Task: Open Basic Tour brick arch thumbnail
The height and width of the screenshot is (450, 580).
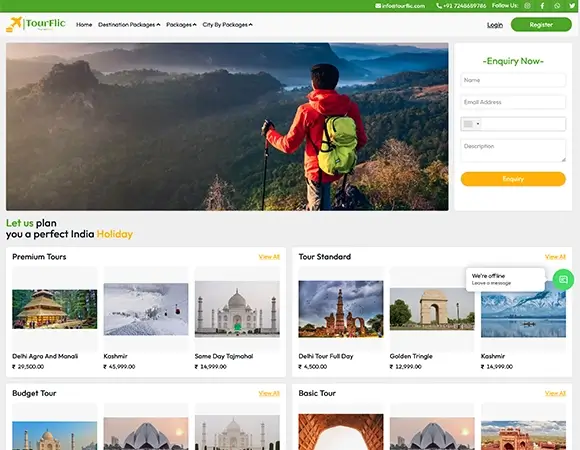Action: (341, 432)
